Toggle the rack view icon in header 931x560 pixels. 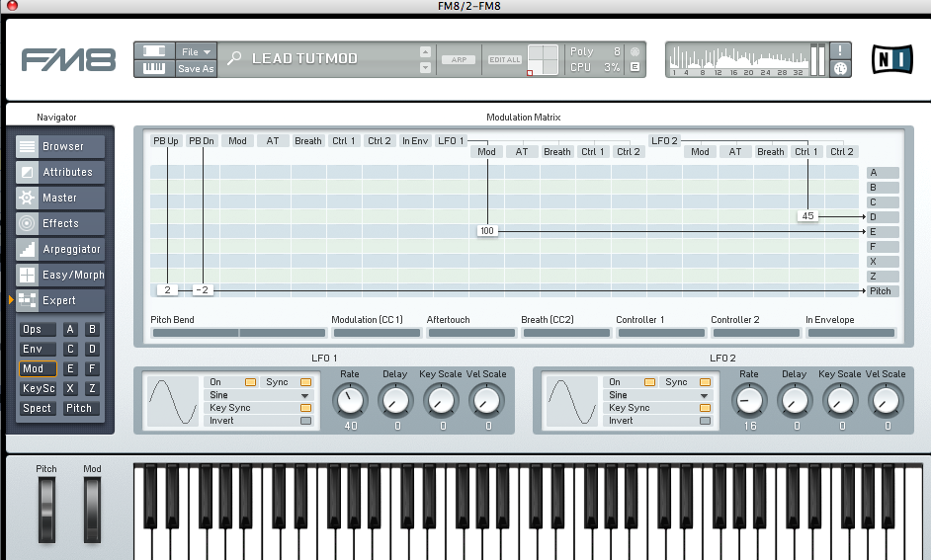[x=154, y=50]
